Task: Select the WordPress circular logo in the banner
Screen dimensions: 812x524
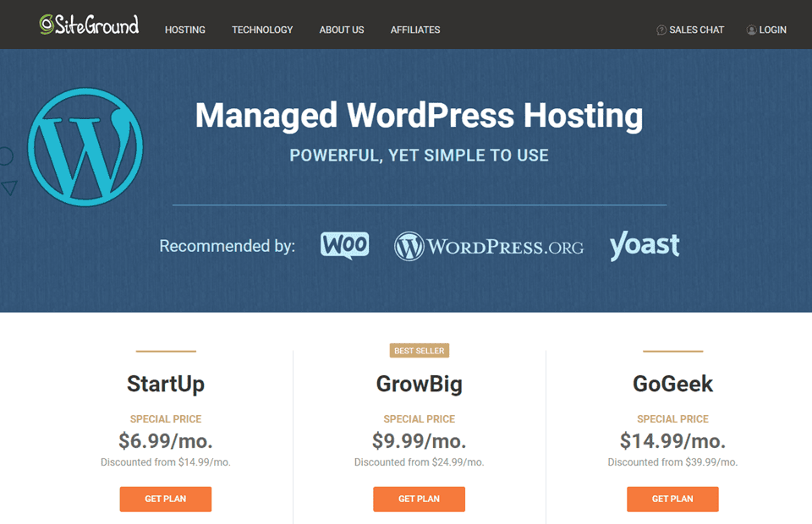Action: pos(85,146)
